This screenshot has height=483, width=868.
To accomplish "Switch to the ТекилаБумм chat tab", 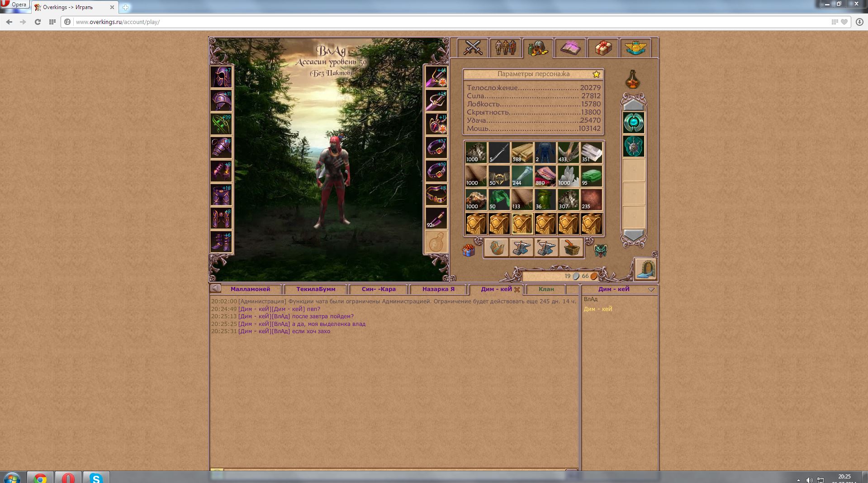I will pos(316,289).
